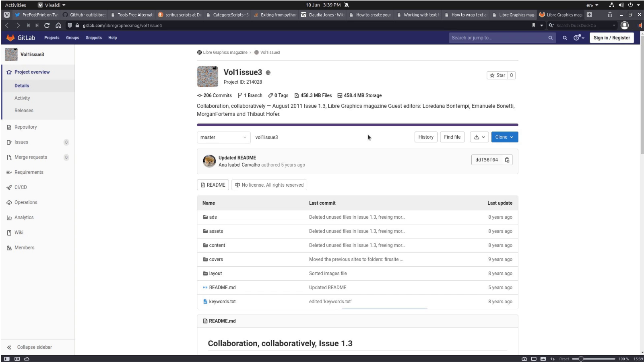The height and width of the screenshot is (362, 644).
Task: Open the covers folder
Action: [x=216, y=259]
